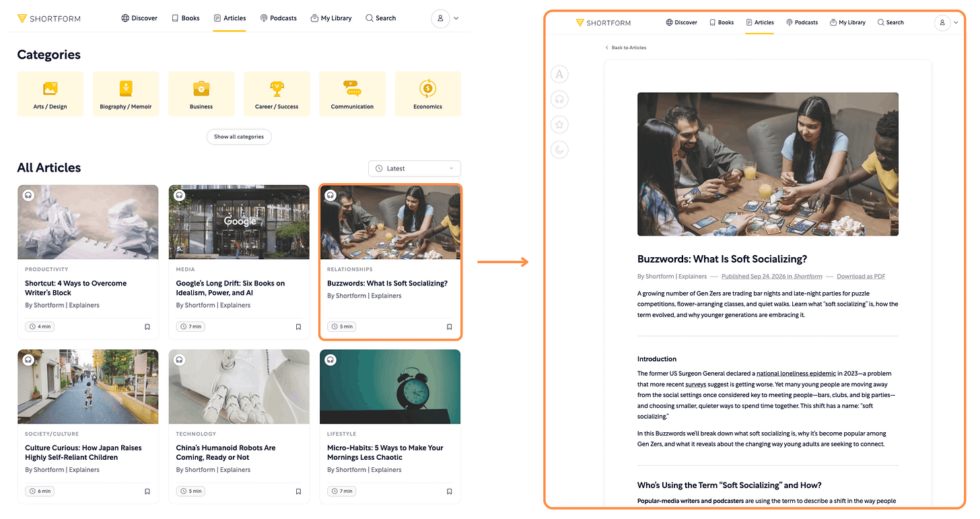Open the national loneliness epidemic link
This screenshot has height=519, width=980.
[796, 374]
